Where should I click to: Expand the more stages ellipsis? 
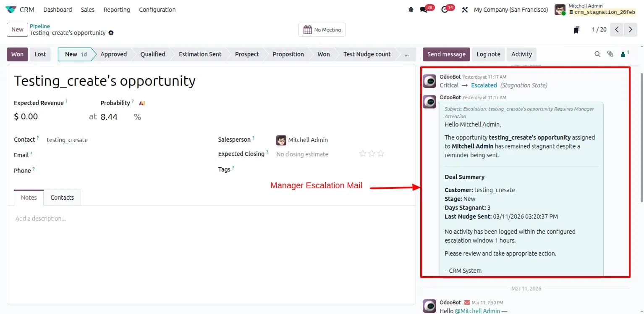[406, 54]
